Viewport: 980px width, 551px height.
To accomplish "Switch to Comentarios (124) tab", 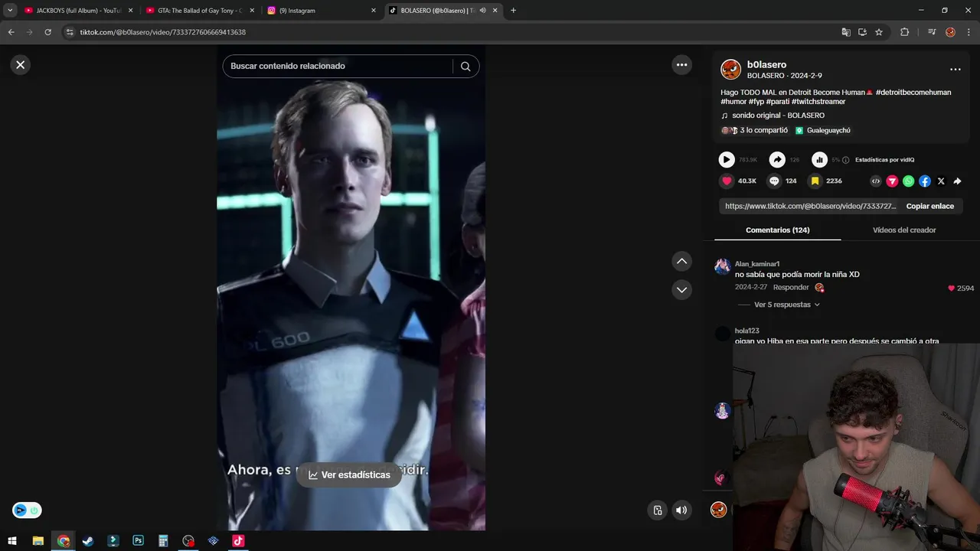I will pos(778,230).
